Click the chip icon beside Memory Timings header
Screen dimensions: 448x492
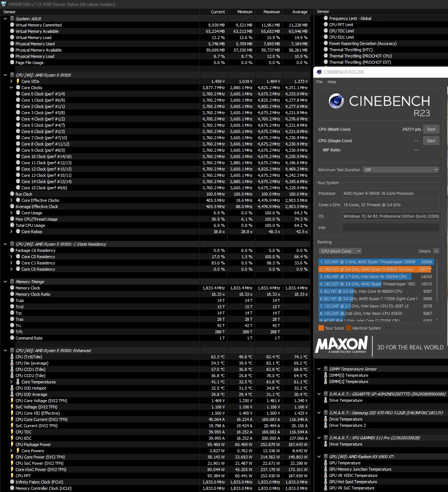[12, 282]
